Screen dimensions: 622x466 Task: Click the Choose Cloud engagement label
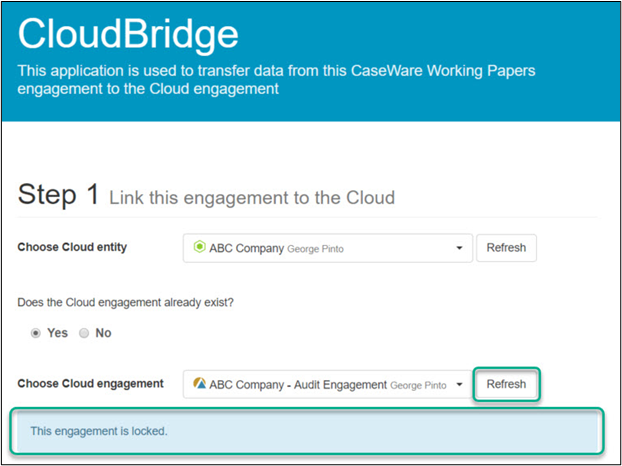point(90,384)
